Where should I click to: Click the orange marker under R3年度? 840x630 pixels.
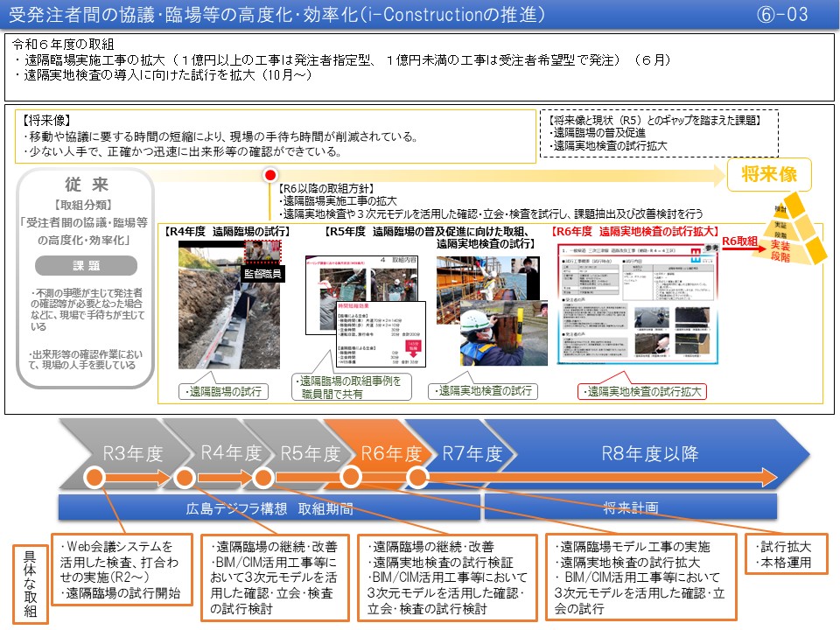(94, 478)
